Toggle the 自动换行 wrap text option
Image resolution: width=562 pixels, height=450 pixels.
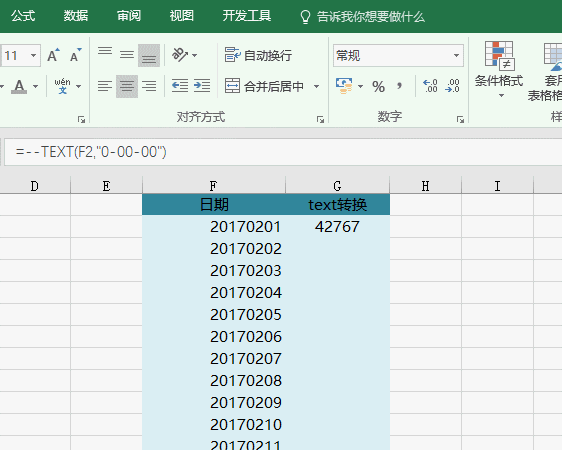click(258, 55)
